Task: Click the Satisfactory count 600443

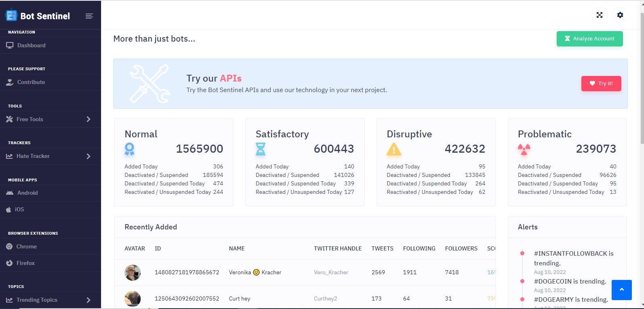Action: click(x=334, y=149)
